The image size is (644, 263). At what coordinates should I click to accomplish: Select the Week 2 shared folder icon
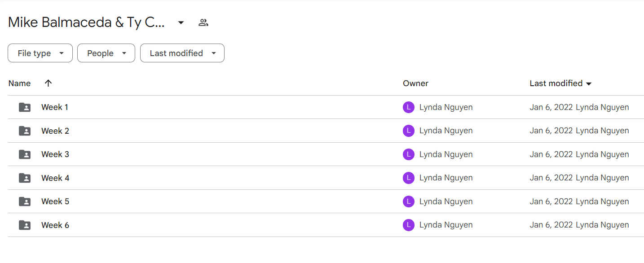pos(25,131)
